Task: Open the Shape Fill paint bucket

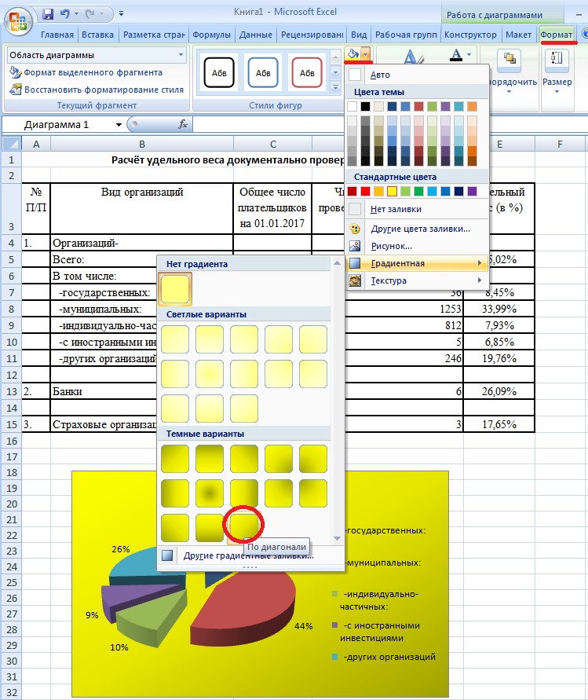Action: [352, 54]
